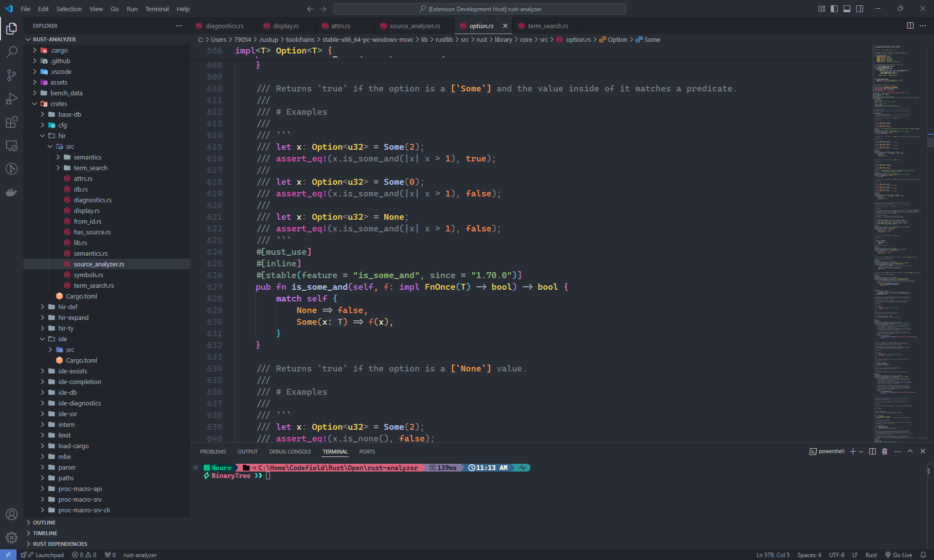Image resolution: width=934 pixels, height=560 pixels.
Task: Click the minimap code overview
Action: (899, 243)
